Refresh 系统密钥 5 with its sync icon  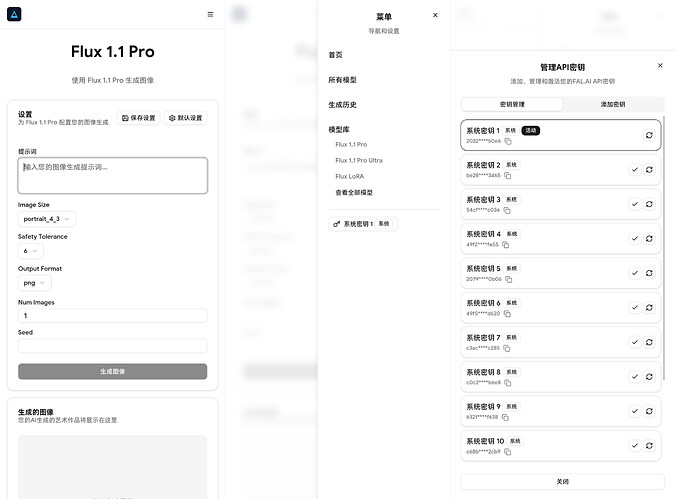(649, 273)
